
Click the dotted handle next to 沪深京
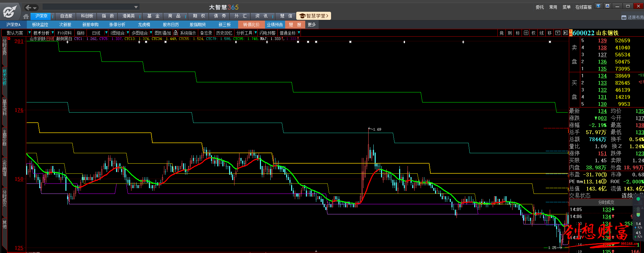(53, 16)
